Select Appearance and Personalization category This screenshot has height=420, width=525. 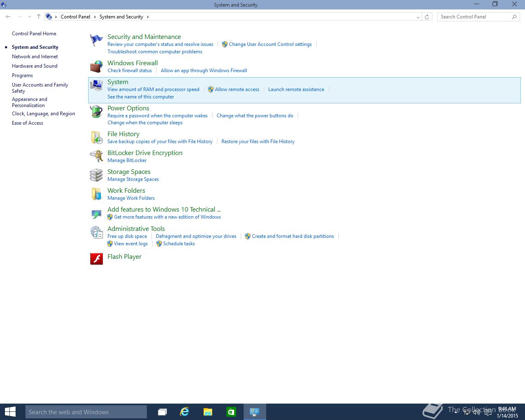[30, 102]
